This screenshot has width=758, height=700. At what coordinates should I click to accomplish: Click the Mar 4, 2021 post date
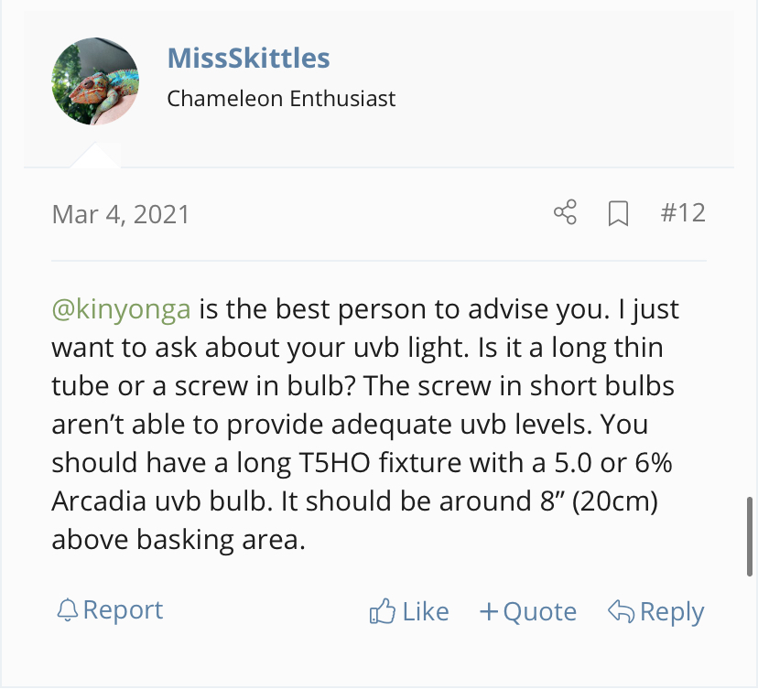[x=121, y=214]
